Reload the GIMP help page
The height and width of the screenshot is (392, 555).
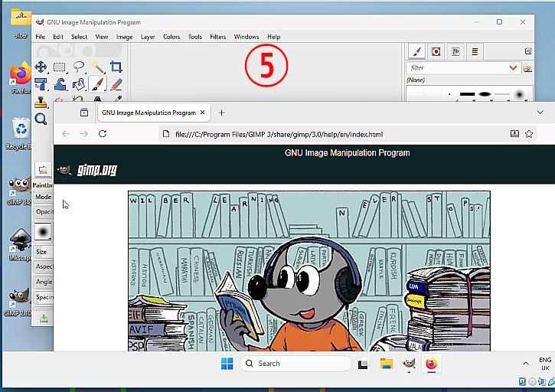(x=103, y=134)
